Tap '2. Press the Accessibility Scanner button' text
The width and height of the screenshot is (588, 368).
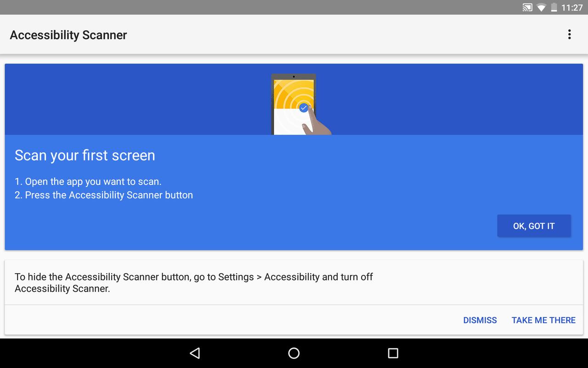[104, 195]
